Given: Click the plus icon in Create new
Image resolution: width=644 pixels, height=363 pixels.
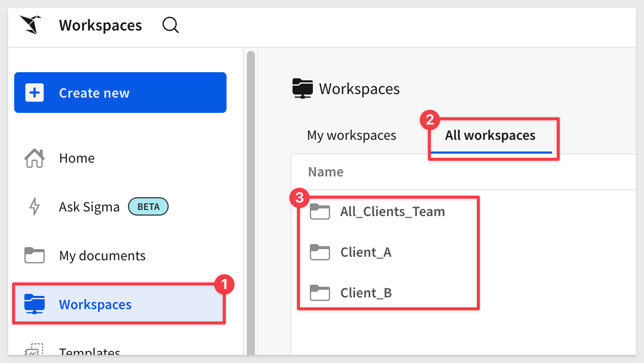Looking at the screenshot, I should pyautogui.click(x=35, y=93).
